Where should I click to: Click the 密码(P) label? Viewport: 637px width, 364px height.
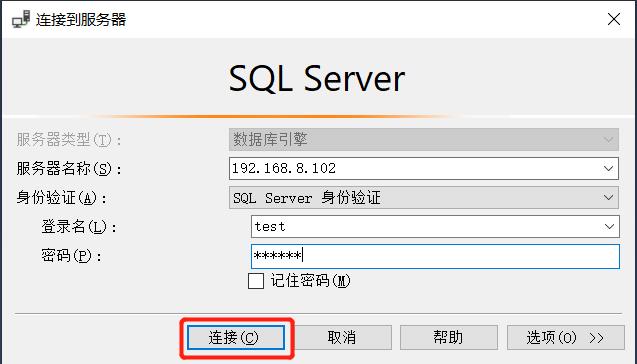[71, 256]
